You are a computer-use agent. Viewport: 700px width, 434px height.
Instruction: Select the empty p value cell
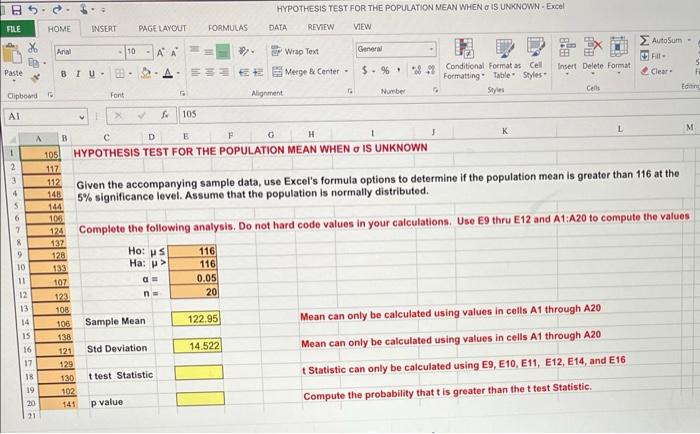pyautogui.click(x=200, y=399)
